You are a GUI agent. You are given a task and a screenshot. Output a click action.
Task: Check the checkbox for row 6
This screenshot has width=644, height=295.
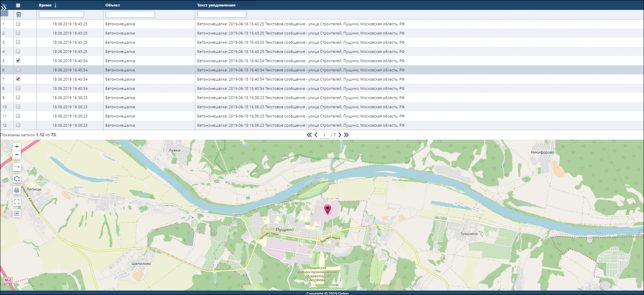18,70
